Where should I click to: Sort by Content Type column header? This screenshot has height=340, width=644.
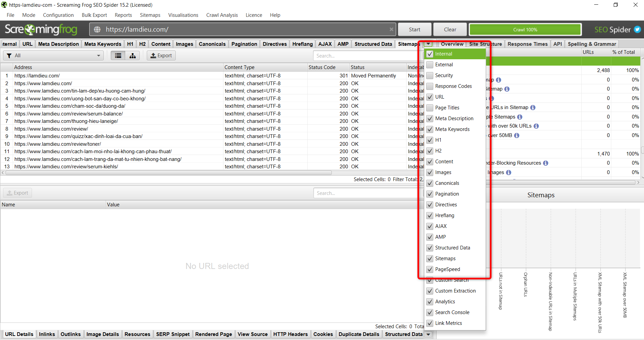265,67
